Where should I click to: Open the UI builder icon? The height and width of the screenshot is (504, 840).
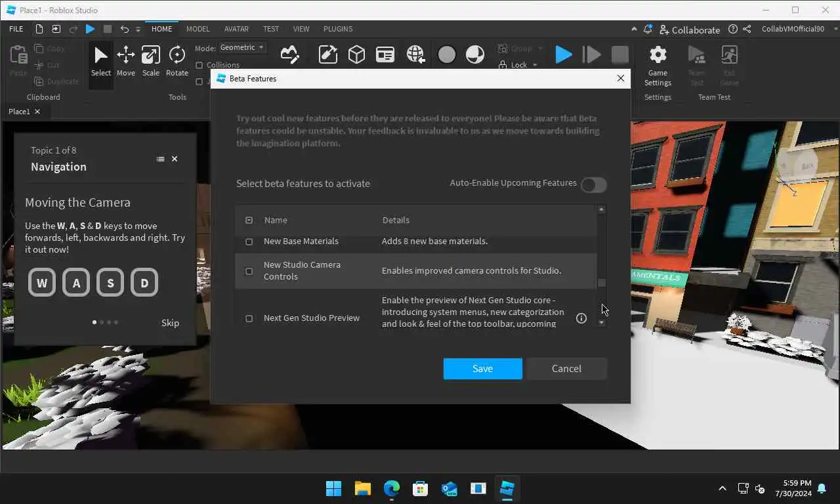[x=385, y=54]
